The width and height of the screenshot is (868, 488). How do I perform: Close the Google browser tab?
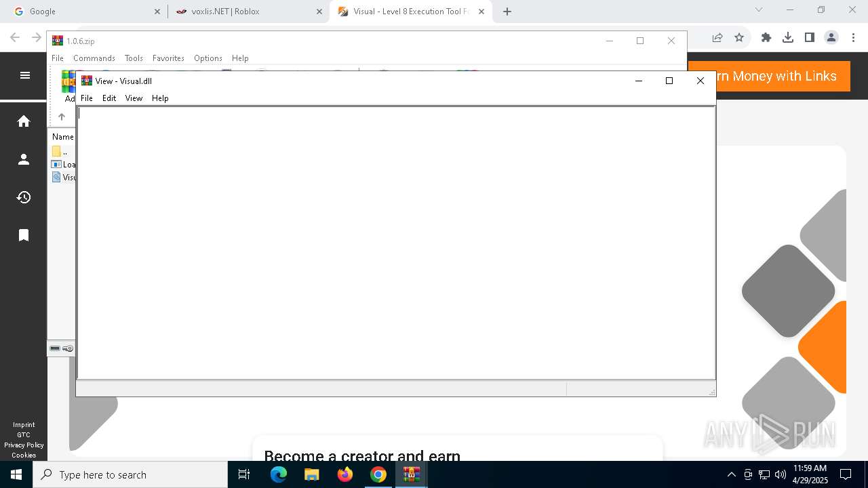[x=157, y=12]
